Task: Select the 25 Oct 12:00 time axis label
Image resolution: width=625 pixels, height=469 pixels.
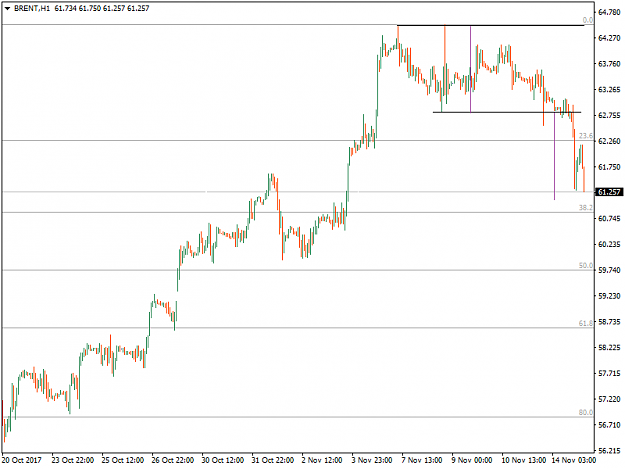Action: coord(123,460)
